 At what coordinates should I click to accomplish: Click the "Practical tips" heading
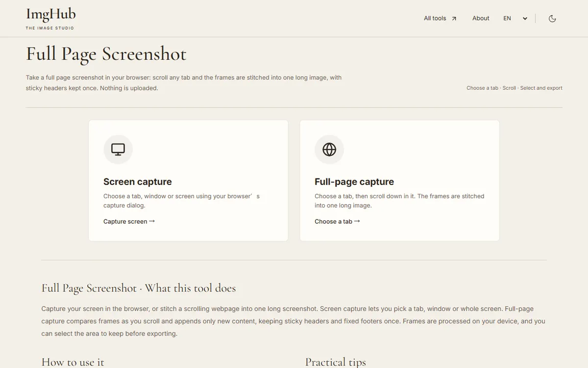(336, 362)
